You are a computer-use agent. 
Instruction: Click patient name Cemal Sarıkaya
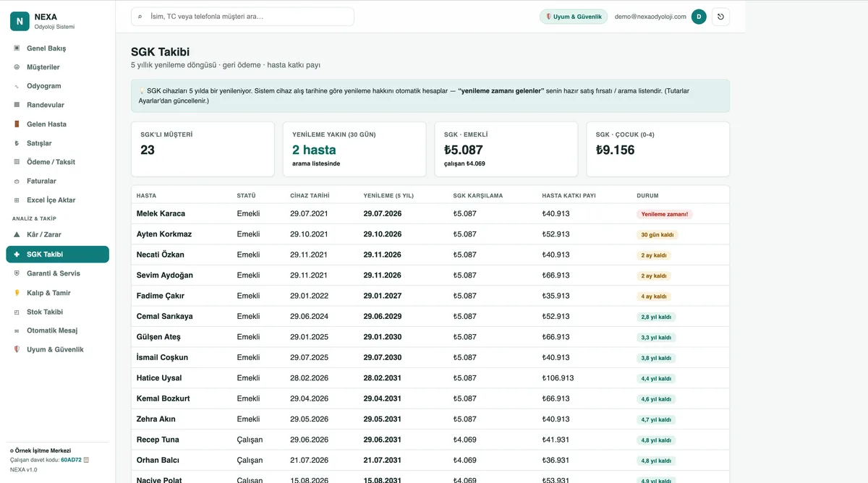tap(165, 317)
